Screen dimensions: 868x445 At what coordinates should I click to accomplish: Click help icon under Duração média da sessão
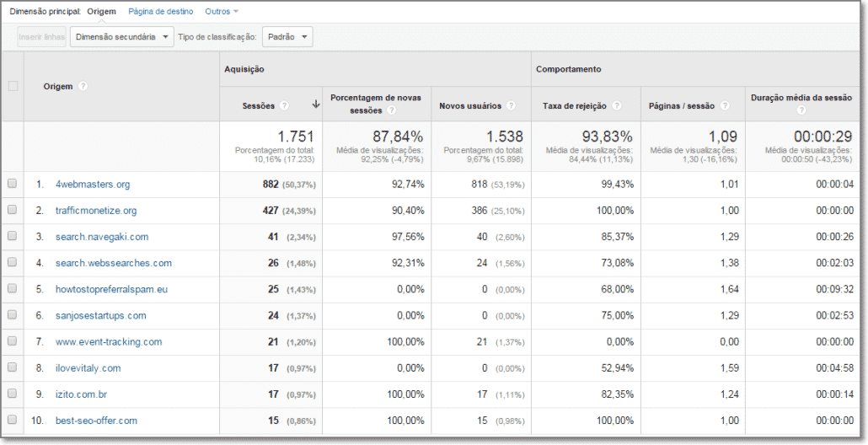(801, 110)
